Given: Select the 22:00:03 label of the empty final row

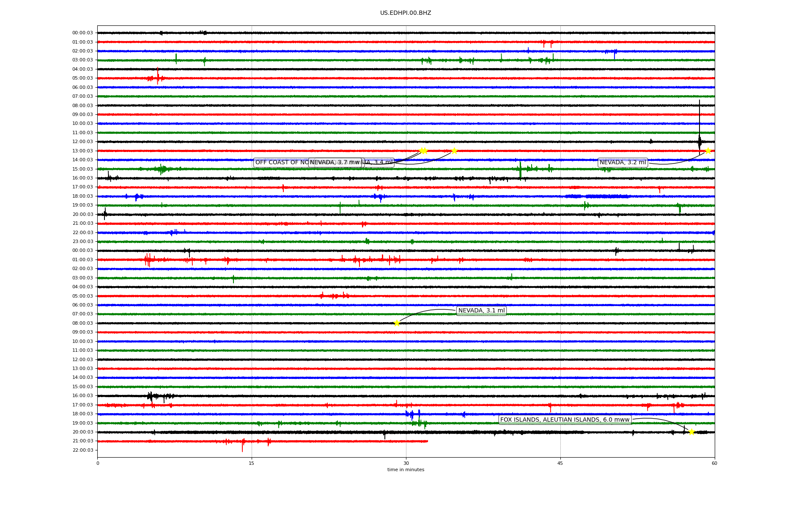Looking at the screenshot, I should [x=82, y=450].
